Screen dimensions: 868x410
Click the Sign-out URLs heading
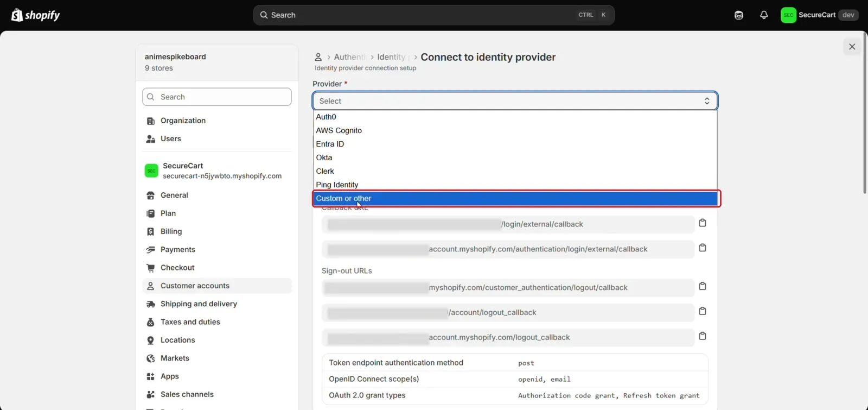coord(347,270)
